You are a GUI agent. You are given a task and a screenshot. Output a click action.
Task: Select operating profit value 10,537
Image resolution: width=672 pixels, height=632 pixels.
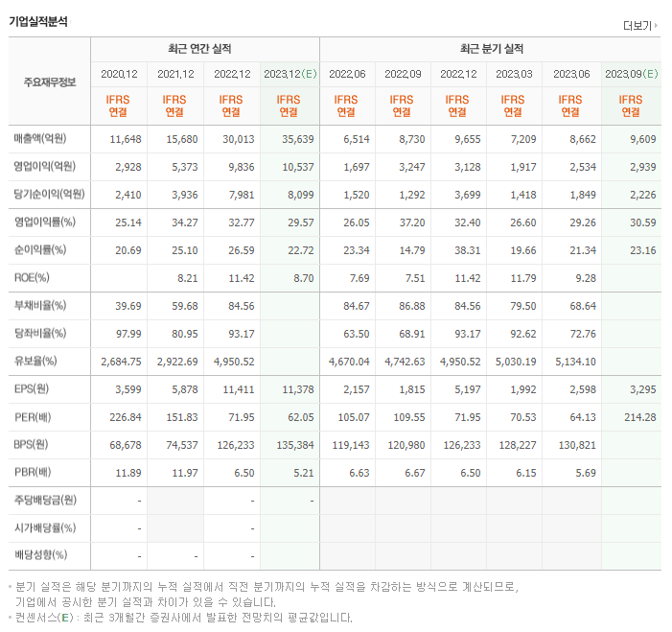(298, 167)
